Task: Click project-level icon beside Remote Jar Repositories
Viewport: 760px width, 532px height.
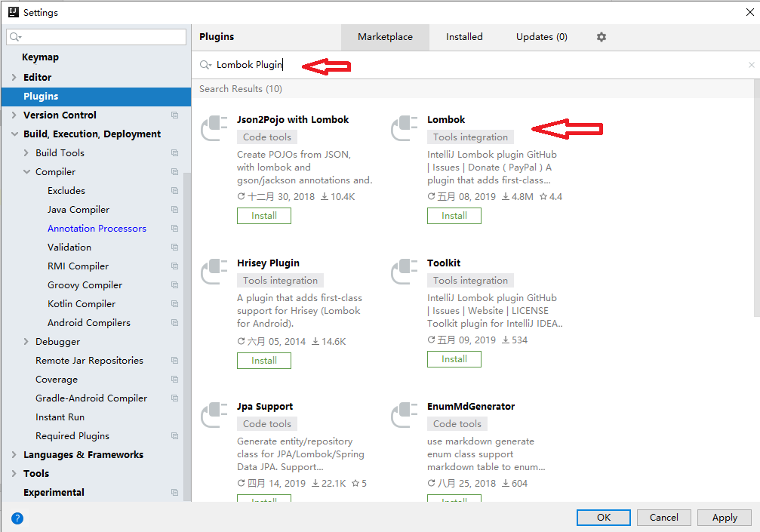Action: (x=174, y=361)
